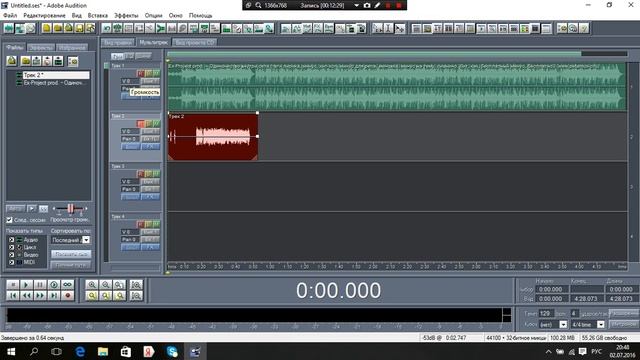The height and width of the screenshot is (360, 640).
Task: Click the first yellow New Session icon
Action: pos(47,28)
